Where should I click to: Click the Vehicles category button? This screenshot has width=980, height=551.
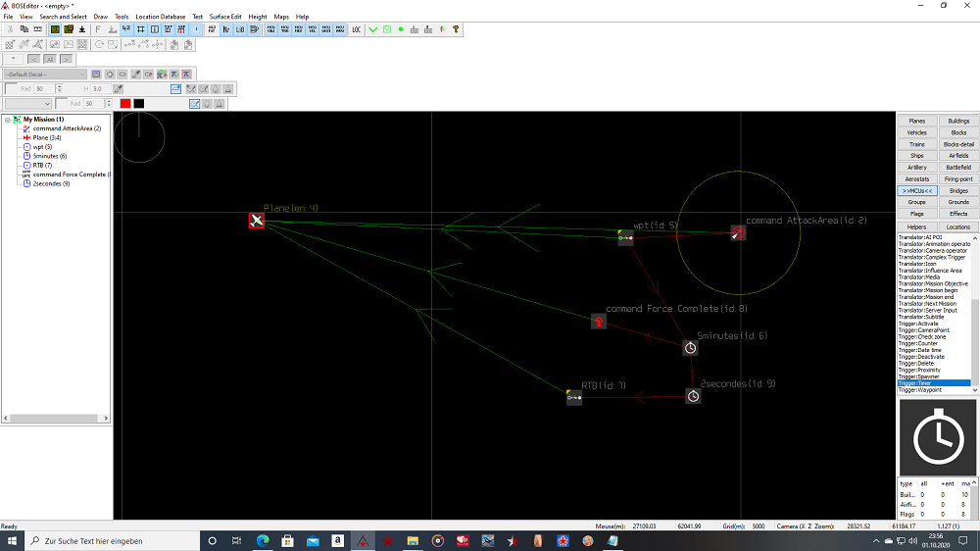click(x=916, y=132)
